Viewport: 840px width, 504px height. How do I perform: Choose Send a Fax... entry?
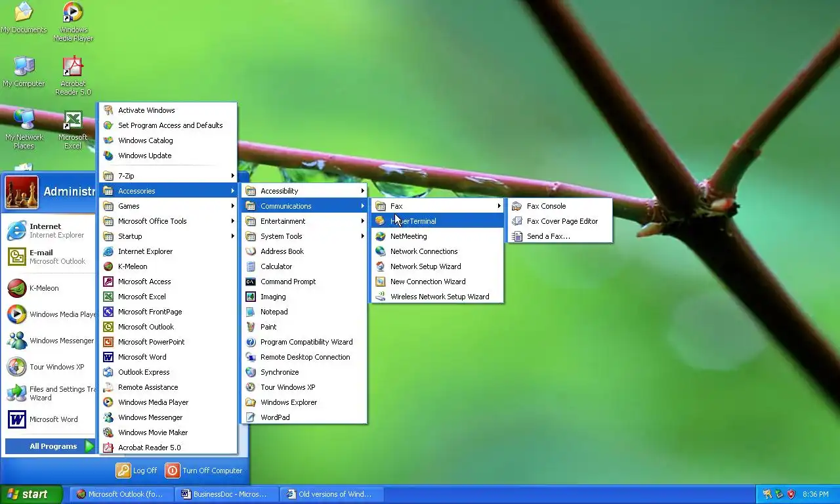coord(560,236)
